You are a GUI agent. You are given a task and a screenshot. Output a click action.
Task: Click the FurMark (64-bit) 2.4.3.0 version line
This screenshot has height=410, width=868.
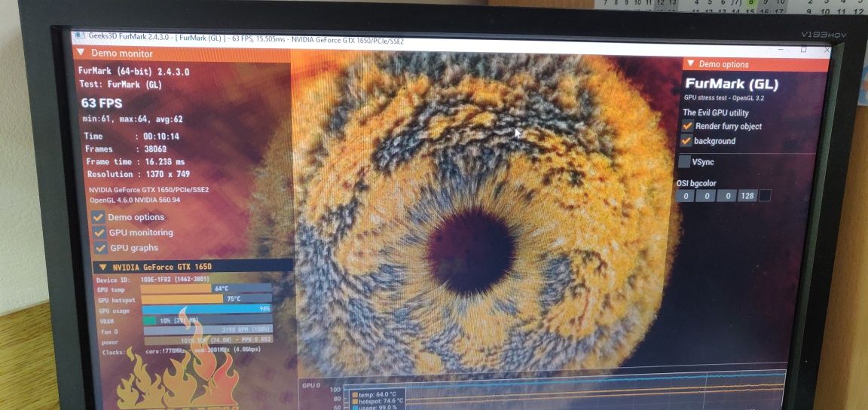tap(134, 72)
